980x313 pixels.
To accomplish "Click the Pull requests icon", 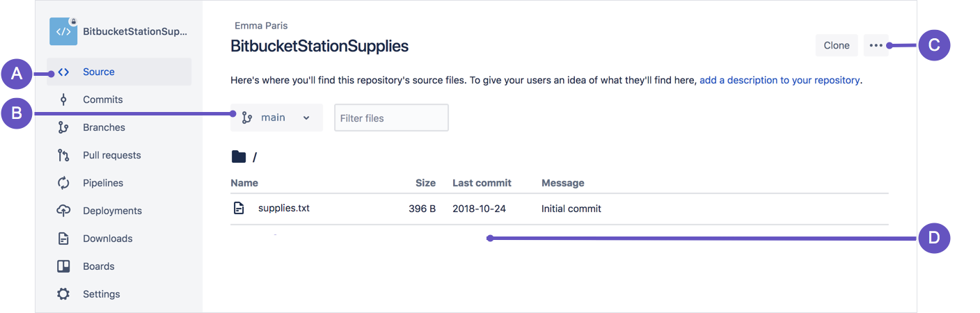I will pos(63,155).
